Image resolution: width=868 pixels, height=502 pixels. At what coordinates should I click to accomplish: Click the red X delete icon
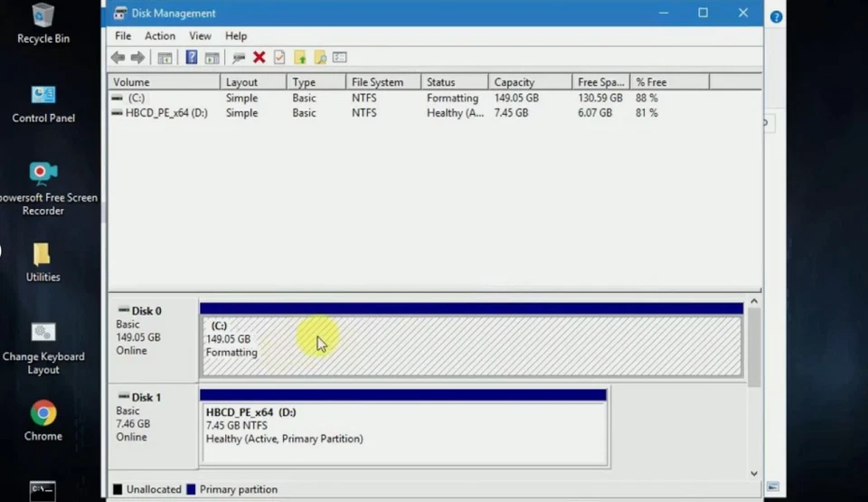(259, 57)
